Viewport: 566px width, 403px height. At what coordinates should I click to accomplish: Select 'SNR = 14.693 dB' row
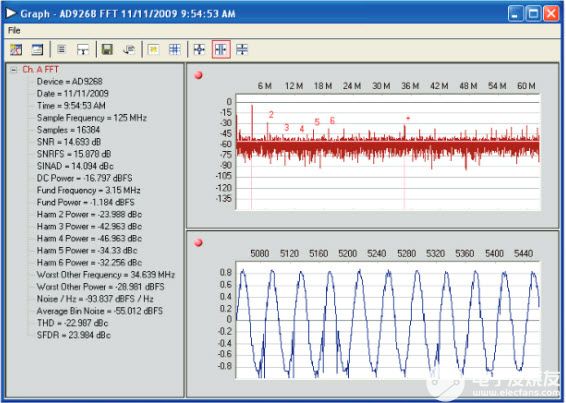69,142
